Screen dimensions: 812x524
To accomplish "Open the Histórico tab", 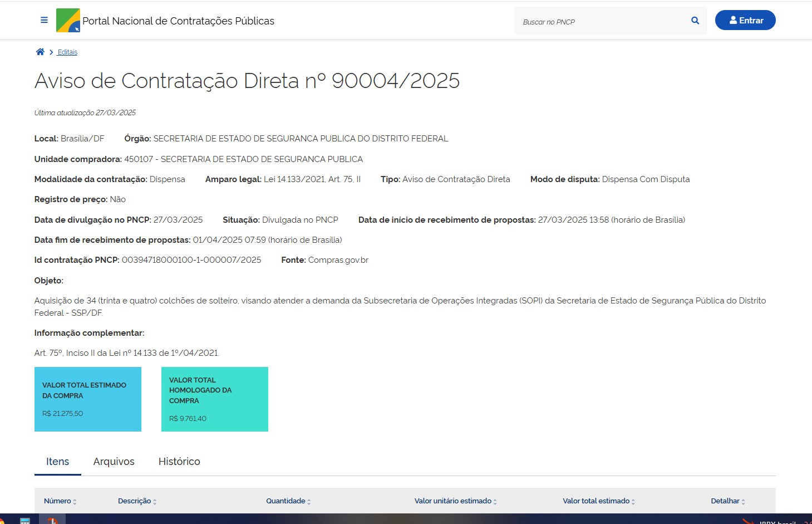I will (x=179, y=462).
